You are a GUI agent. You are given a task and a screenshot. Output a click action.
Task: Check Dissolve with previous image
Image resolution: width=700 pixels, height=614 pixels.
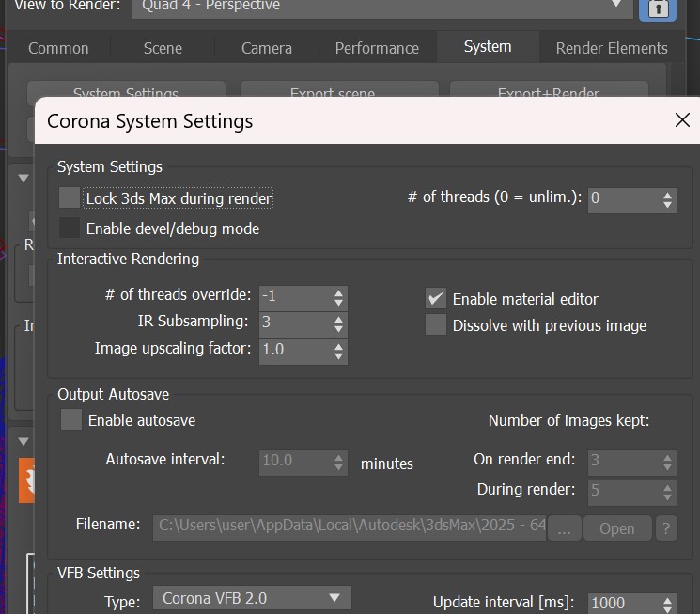pos(436,325)
